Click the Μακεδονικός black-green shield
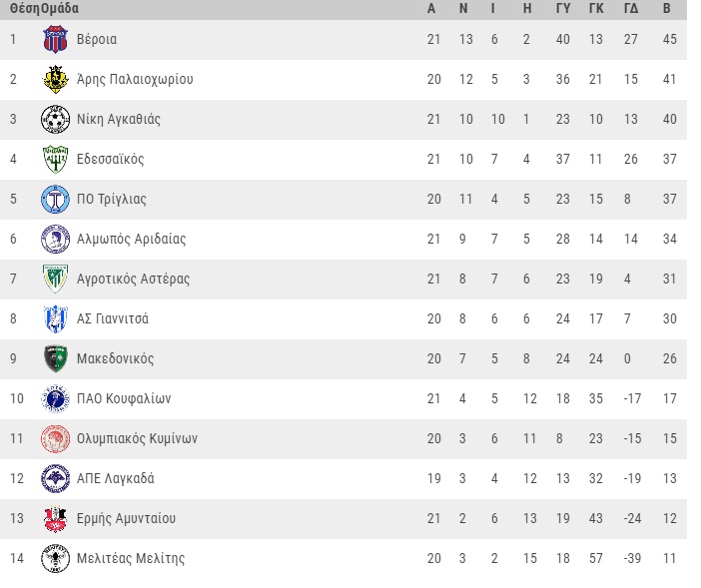The height and width of the screenshot is (588, 701). coord(56,358)
